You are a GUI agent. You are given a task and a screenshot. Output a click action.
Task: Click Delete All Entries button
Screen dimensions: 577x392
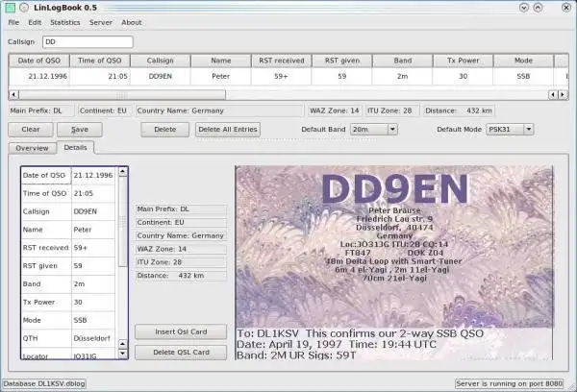coord(228,130)
